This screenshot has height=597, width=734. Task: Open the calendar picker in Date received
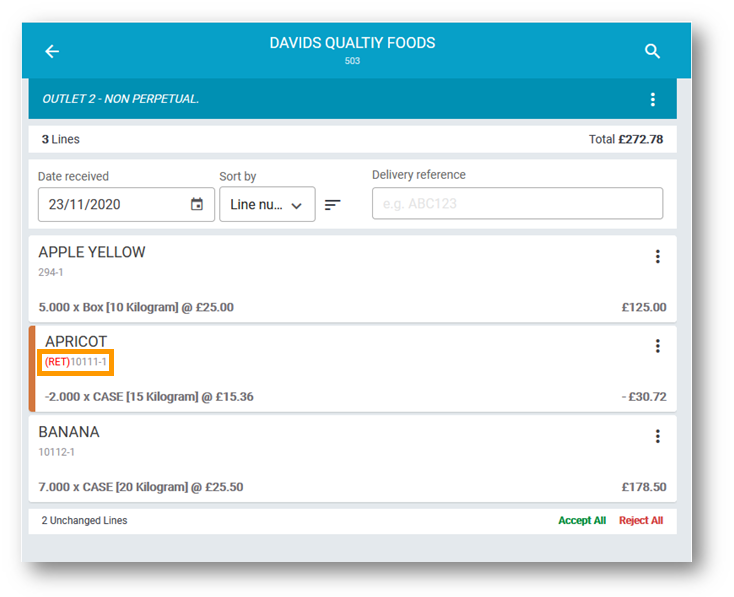(197, 204)
